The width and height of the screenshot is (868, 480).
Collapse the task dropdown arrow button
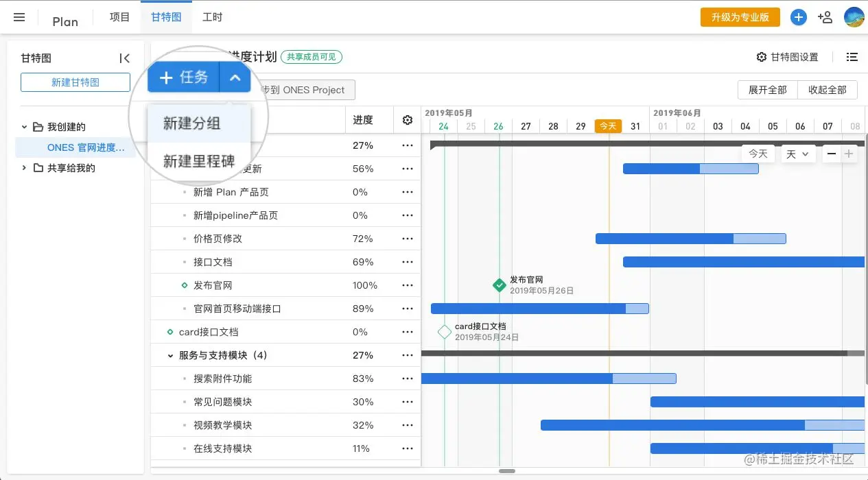(235, 77)
